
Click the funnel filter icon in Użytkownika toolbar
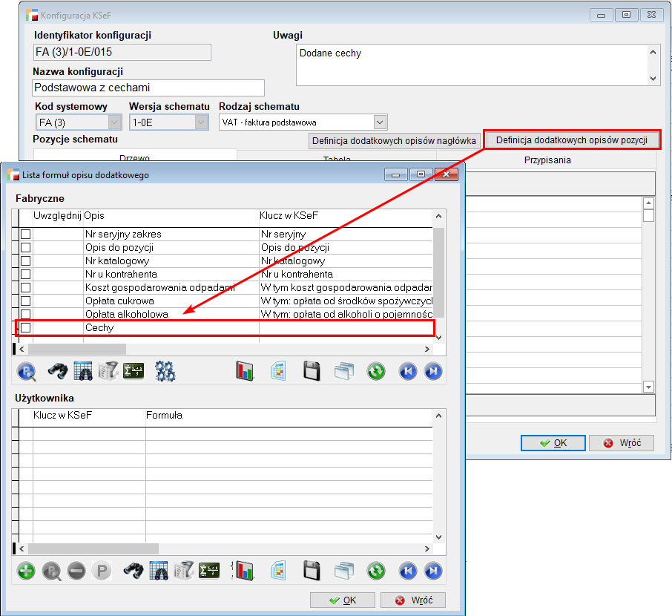(x=184, y=571)
